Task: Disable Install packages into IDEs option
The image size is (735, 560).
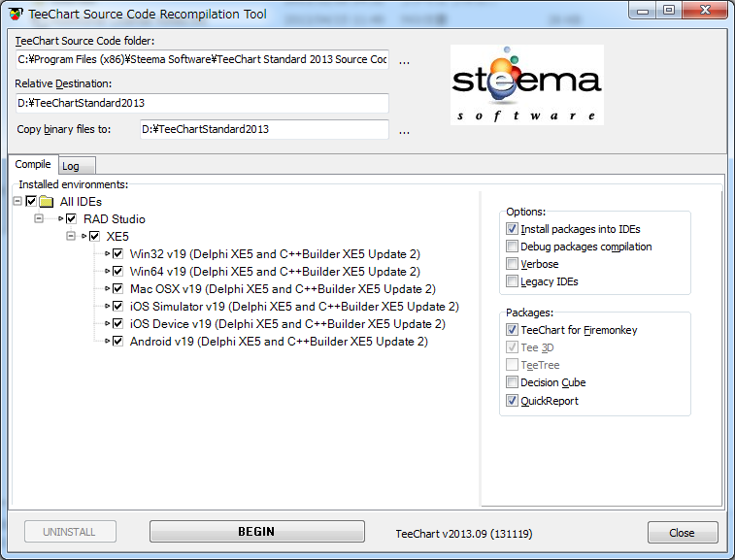Action: point(512,229)
